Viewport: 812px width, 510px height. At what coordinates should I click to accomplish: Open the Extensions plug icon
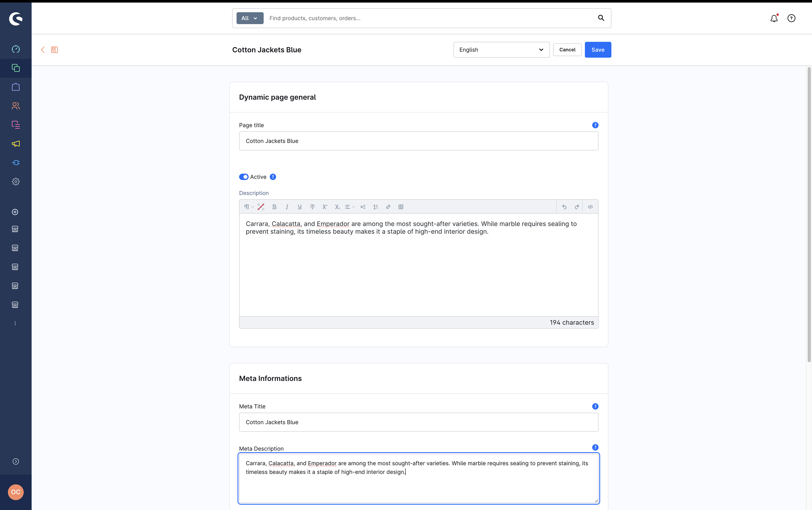tap(16, 162)
